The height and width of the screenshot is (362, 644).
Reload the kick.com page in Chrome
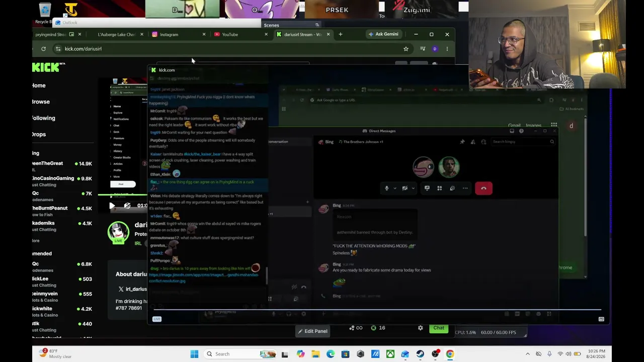tap(43, 49)
